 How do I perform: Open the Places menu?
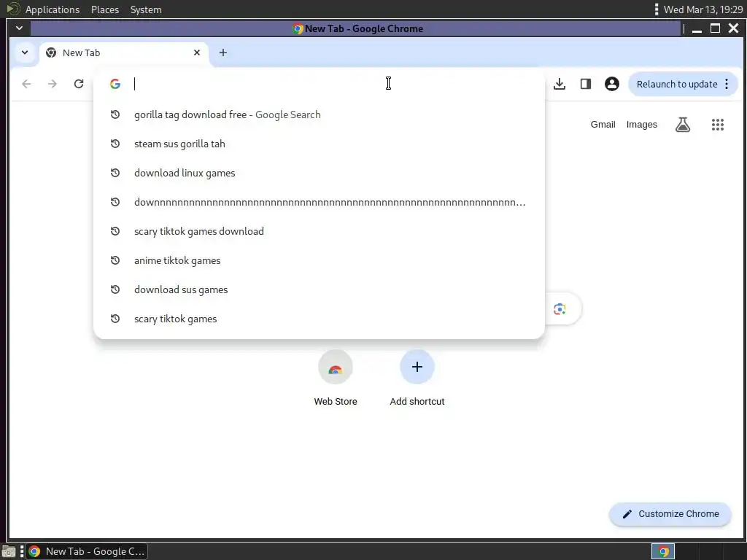pos(105,9)
